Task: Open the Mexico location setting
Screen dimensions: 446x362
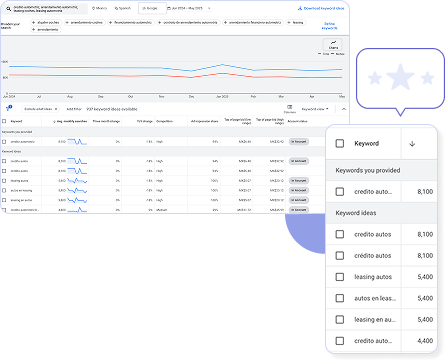Action: click(99, 8)
